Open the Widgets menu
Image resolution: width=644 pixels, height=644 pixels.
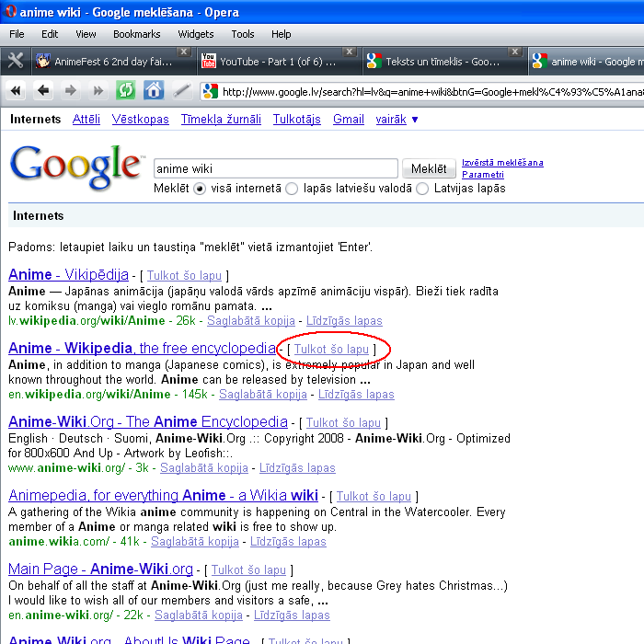pos(196,34)
